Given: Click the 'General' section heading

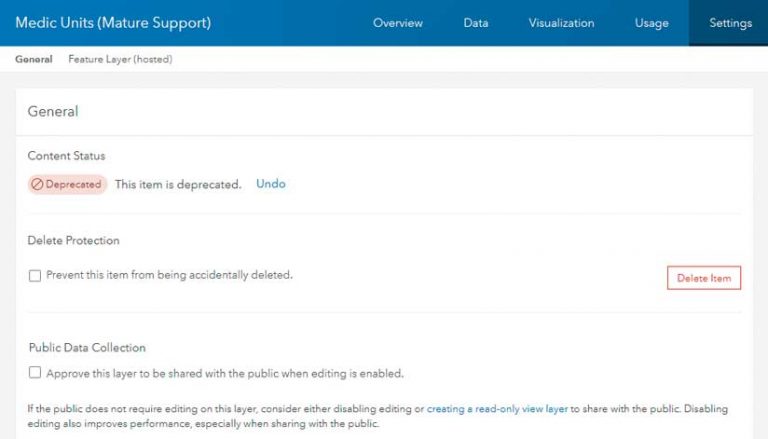Looking at the screenshot, I should [x=53, y=111].
